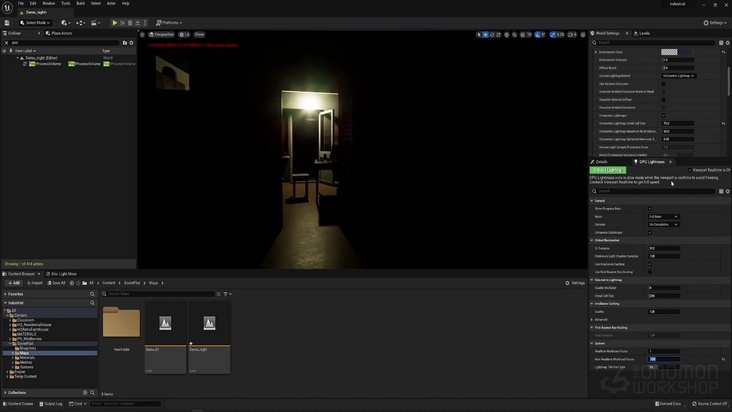Open Volume Lighting Method dropdown

coord(679,76)
